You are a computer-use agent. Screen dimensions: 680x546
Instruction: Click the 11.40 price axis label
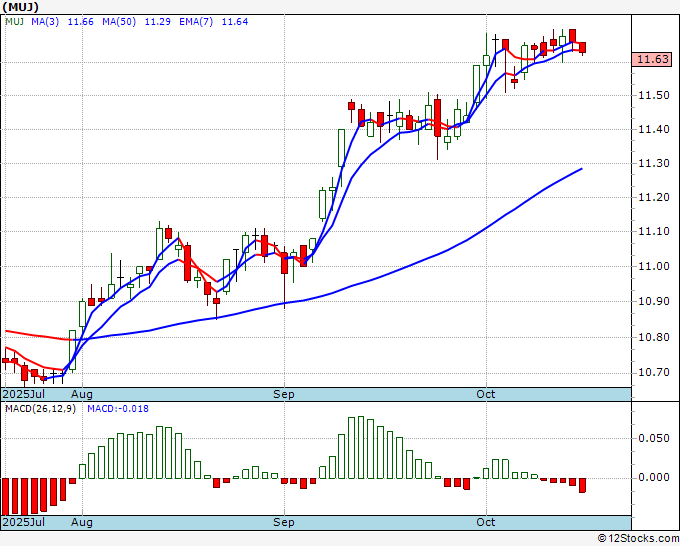(654, 129)
